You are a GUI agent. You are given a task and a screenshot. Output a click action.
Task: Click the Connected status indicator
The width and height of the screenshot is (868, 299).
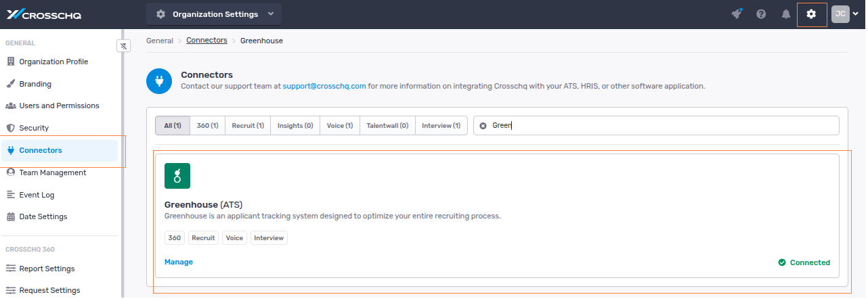[804, 262]
